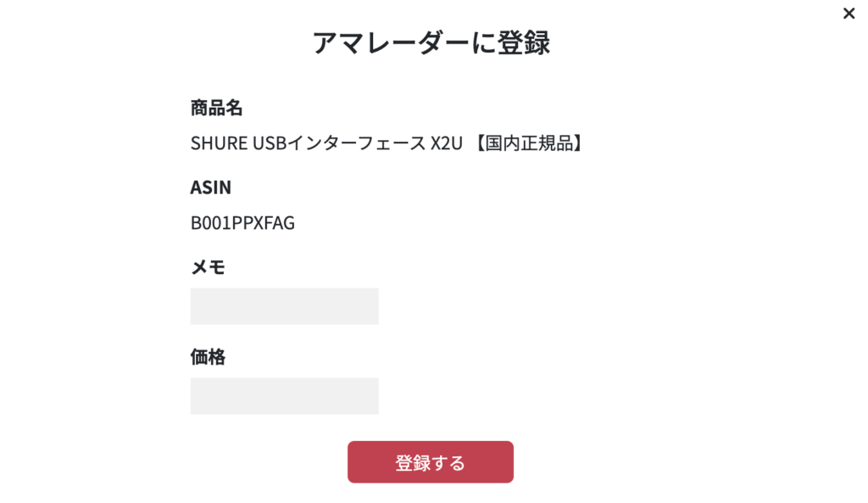Submit the form with the red register button
The height and width of the screenshot is (503, 868).
(430, 462)
